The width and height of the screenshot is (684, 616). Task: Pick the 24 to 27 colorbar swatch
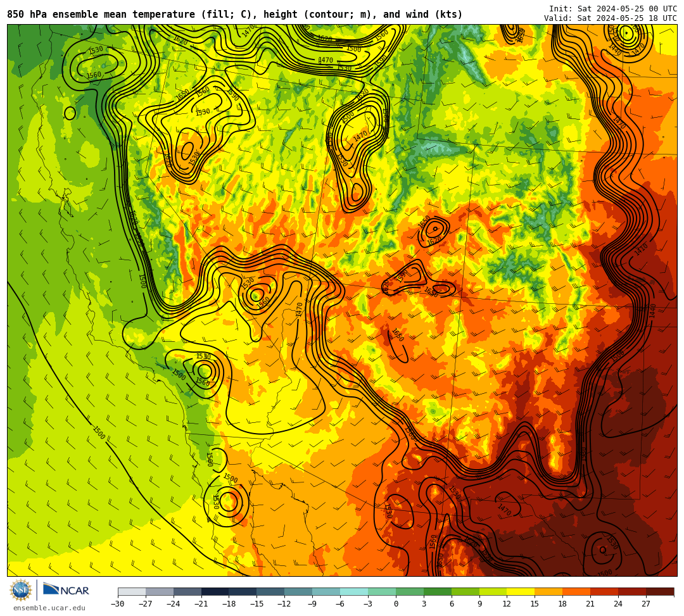pyautogui.click(x=632, y=591)
